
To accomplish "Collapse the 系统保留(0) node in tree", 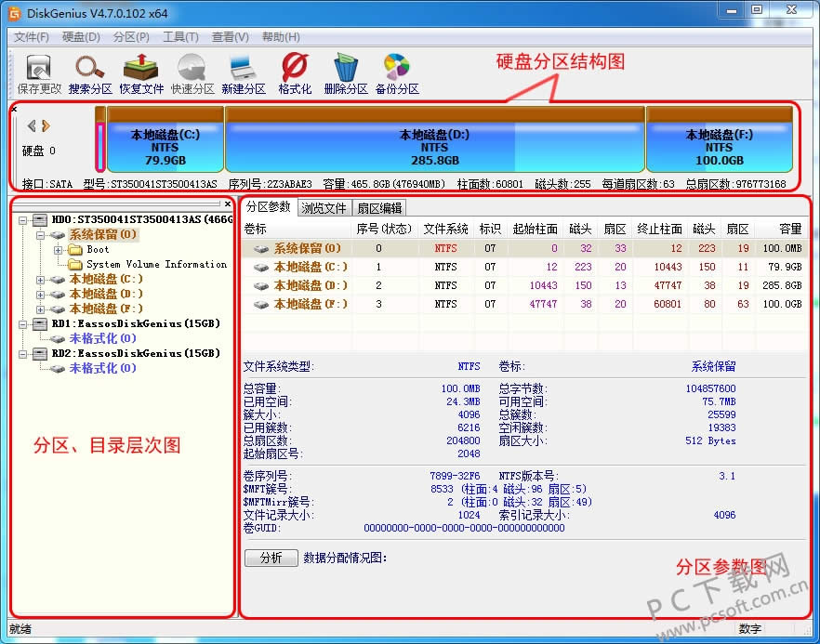I will [x=40, y=235].
